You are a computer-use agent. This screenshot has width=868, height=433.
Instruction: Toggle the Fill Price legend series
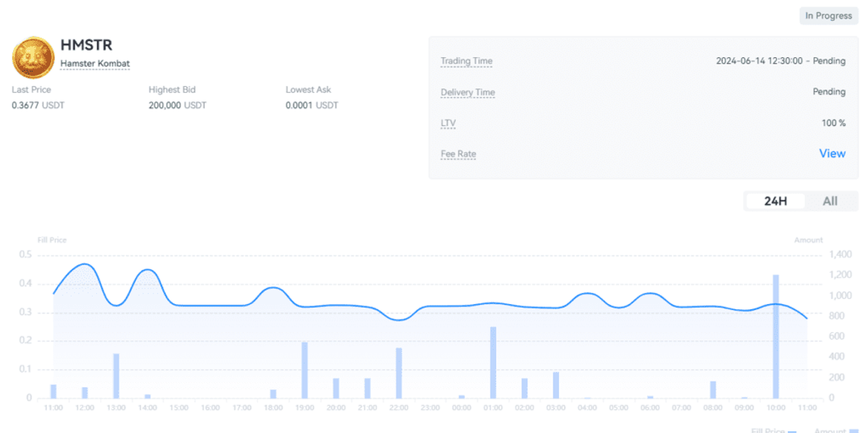(774, 431)
